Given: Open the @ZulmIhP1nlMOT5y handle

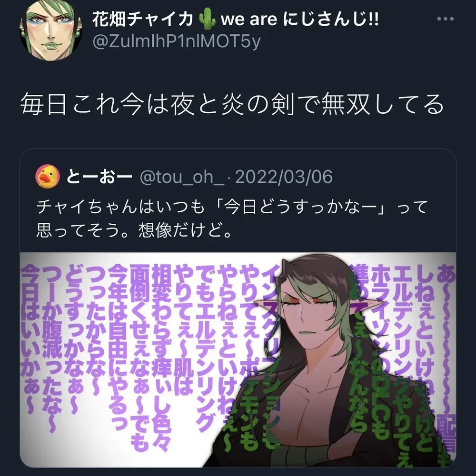Looking at the screenshot, I should [x=177, y=41].
